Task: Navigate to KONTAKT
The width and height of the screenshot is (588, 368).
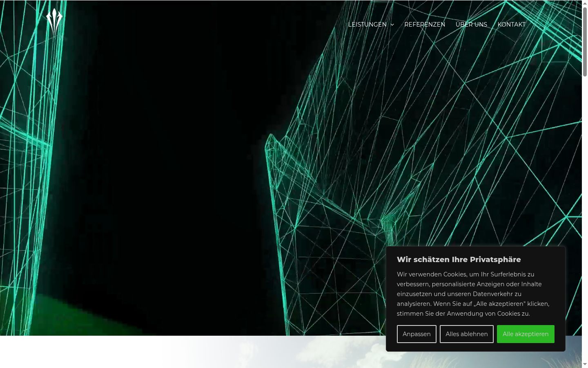Action: [511, 25]
